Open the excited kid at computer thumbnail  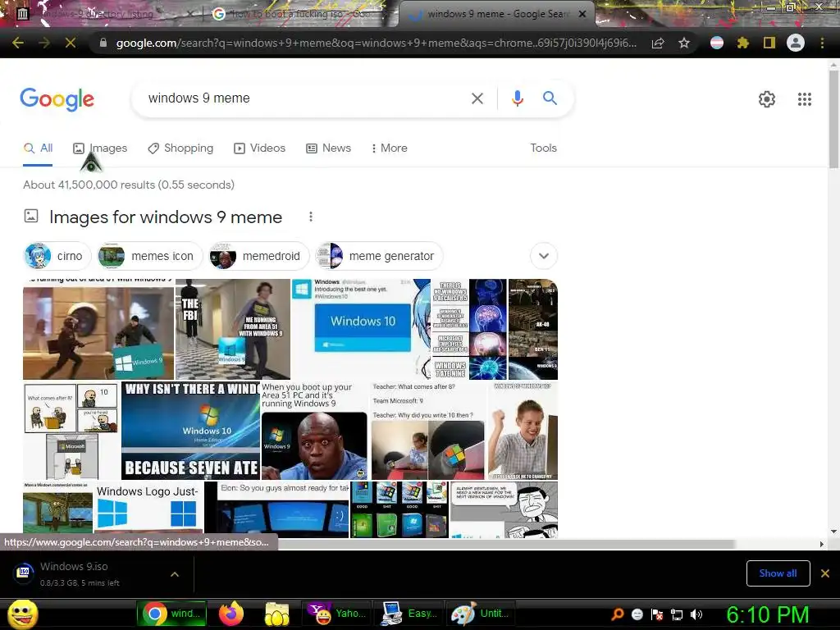click(523, 430)
